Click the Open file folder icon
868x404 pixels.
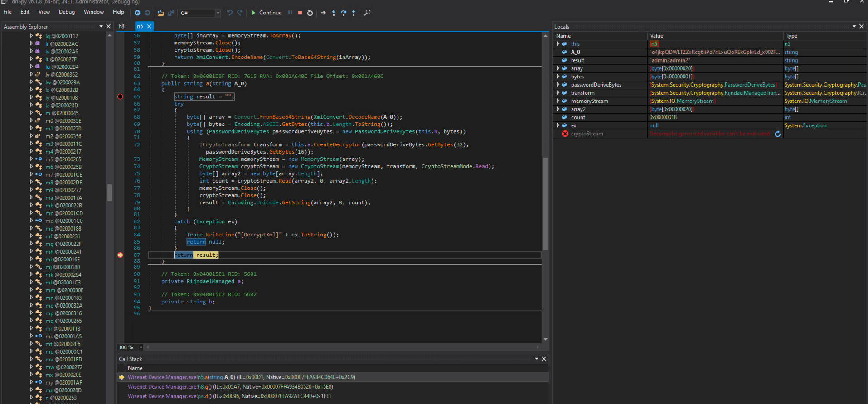click(160, 13)
